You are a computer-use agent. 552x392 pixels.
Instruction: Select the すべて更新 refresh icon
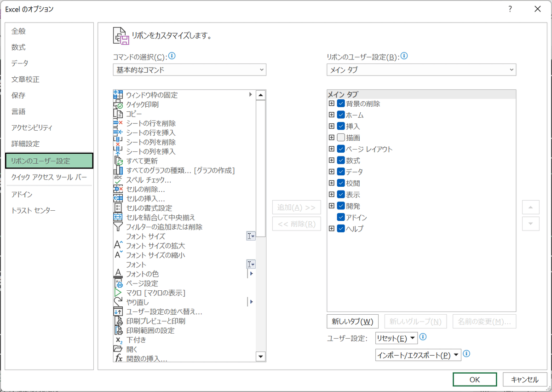click(118, 161)
